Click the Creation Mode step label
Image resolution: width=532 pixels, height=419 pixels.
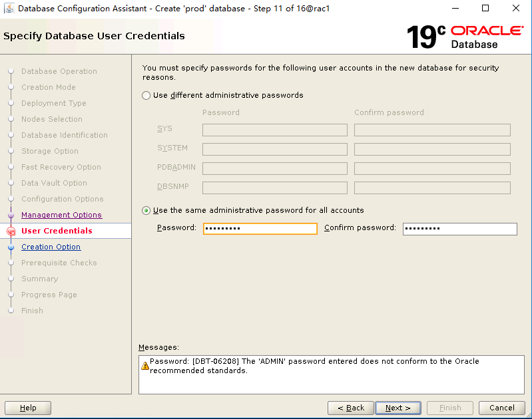click(49, 87)
